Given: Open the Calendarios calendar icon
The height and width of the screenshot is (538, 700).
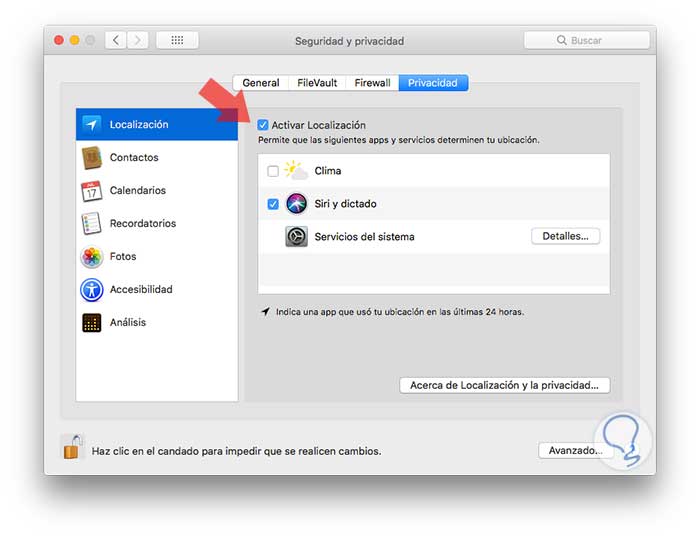Looking at the screenshot, I should pyautogui.click(x=92, y=191).
